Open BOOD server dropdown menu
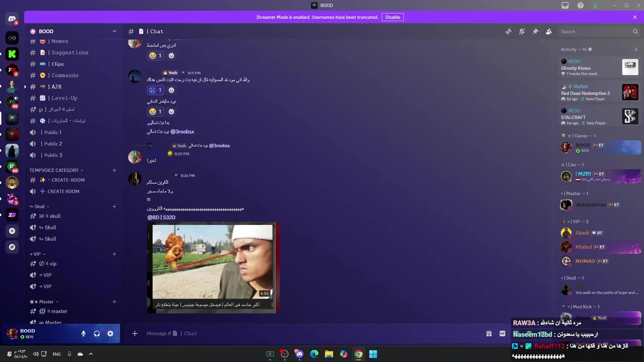 (73, 31)
